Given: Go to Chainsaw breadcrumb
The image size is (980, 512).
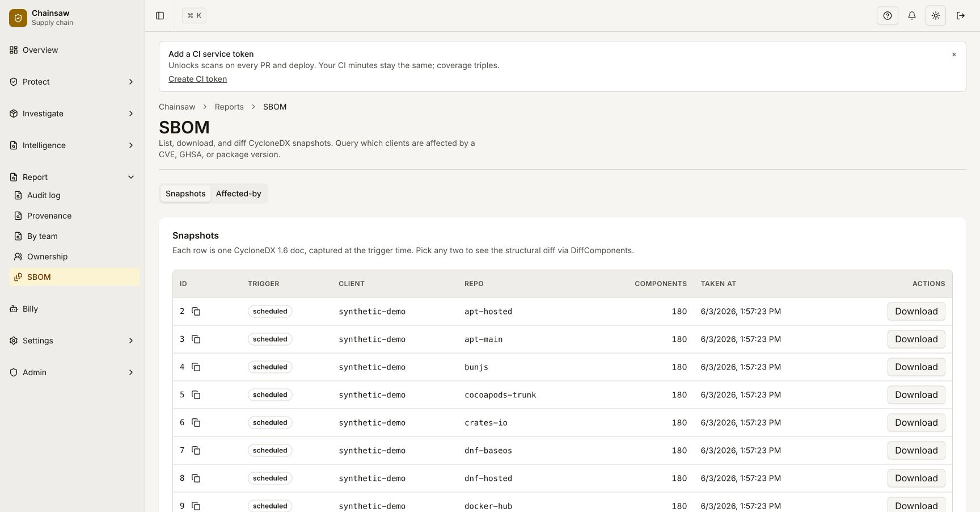Looking at the screenshot, I should [x=177, y=107].
